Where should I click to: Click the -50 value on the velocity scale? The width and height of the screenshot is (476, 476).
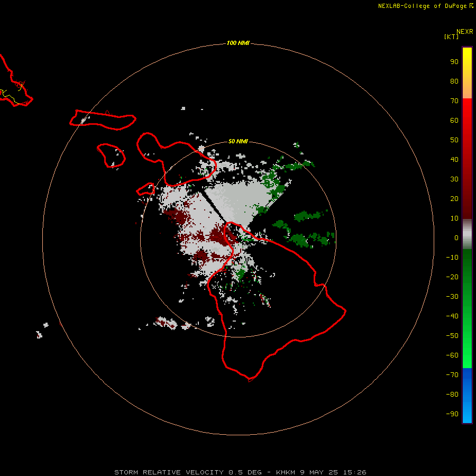click(x=452, y=336)
